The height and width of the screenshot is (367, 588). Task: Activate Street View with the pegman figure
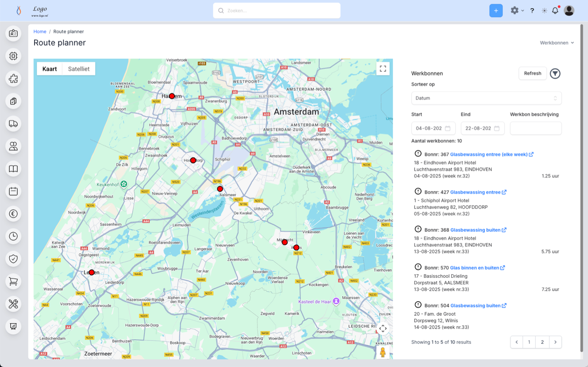[x=384, y=352]
